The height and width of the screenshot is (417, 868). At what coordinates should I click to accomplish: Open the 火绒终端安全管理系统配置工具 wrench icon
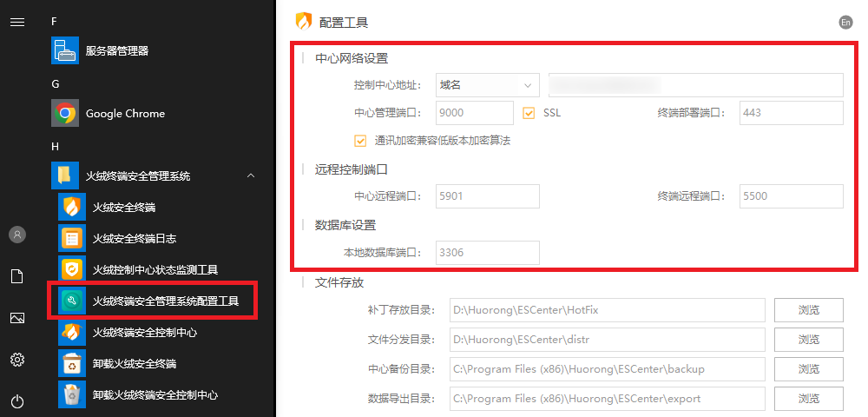coord(72,301)
